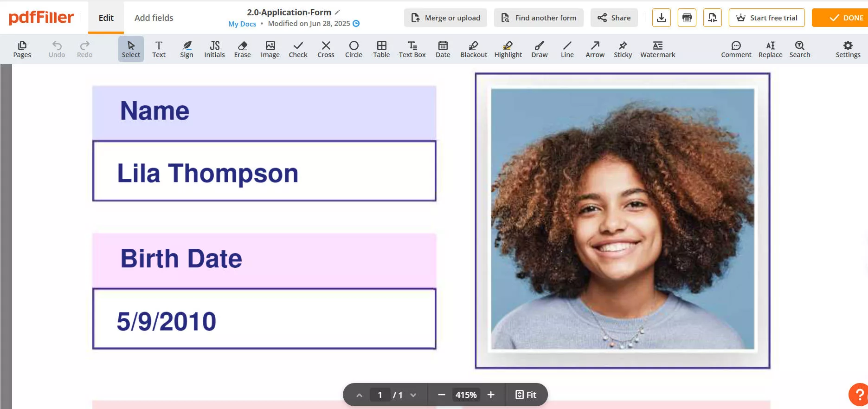Click the orange DONE button
Viewport: 868px width, 409px height.
(x=840, y=18)
